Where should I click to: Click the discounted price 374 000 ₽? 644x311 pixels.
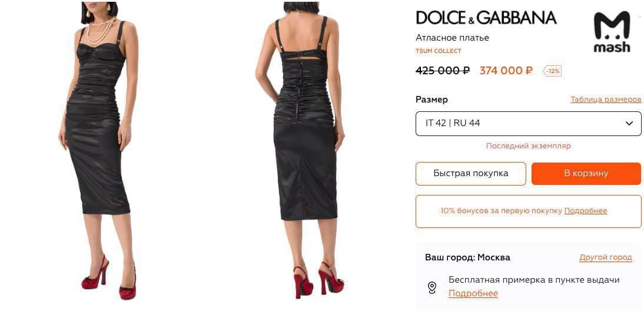click(x=506, y=71)
